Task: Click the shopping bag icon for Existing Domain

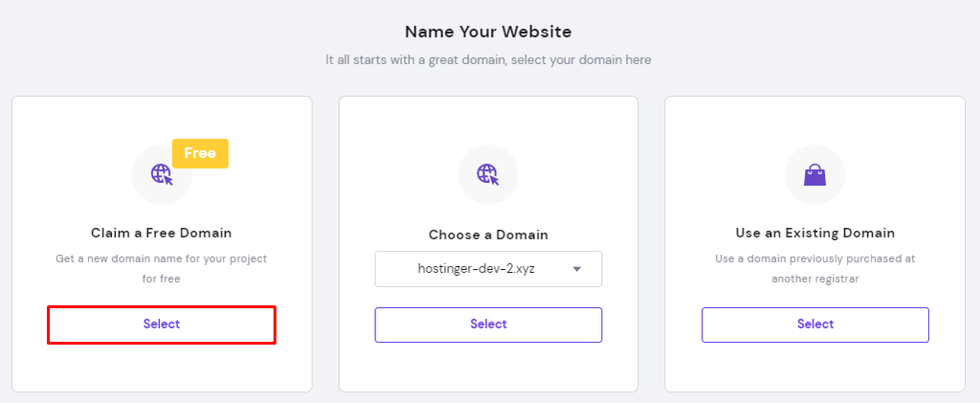Action: pyautogui.click(x=814, y=174)
